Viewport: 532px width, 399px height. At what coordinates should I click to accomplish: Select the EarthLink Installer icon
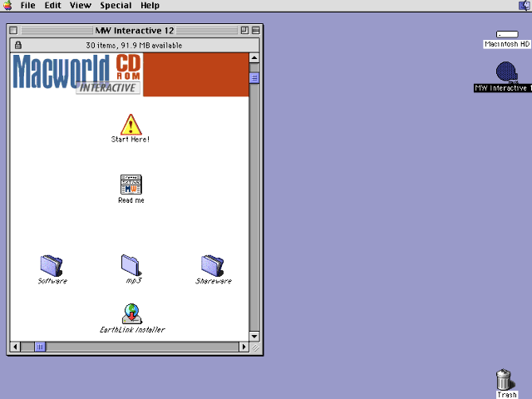[131, 314]
